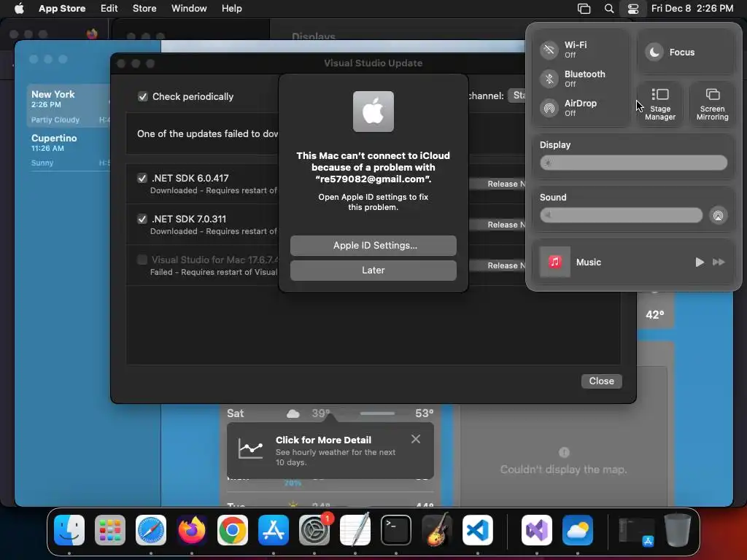Screen dimensions: 747x560
Task: Open the App Store menu
Action: tap(62, 9)
